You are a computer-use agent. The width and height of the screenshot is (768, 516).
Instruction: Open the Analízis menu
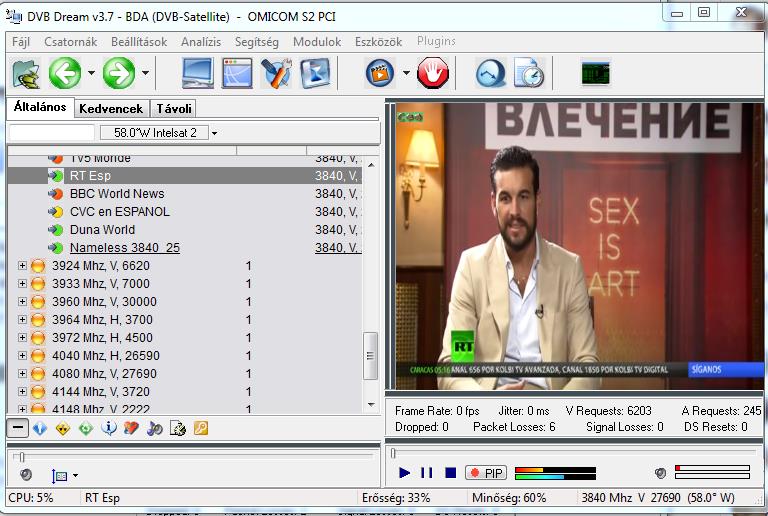[x=201, y=42]
